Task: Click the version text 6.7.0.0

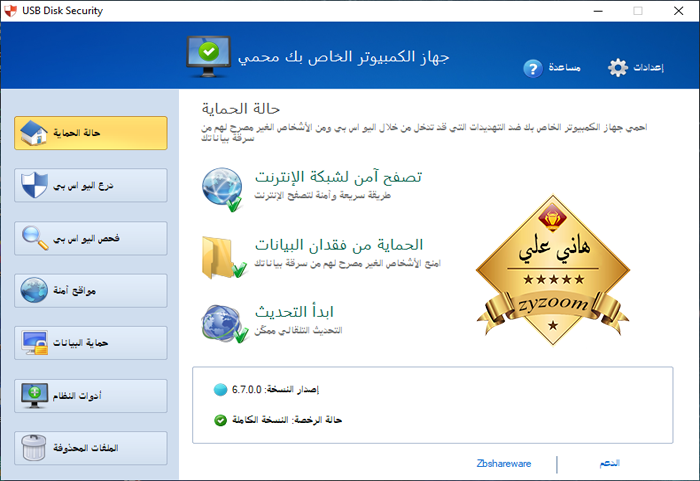Action: point(247,389)
